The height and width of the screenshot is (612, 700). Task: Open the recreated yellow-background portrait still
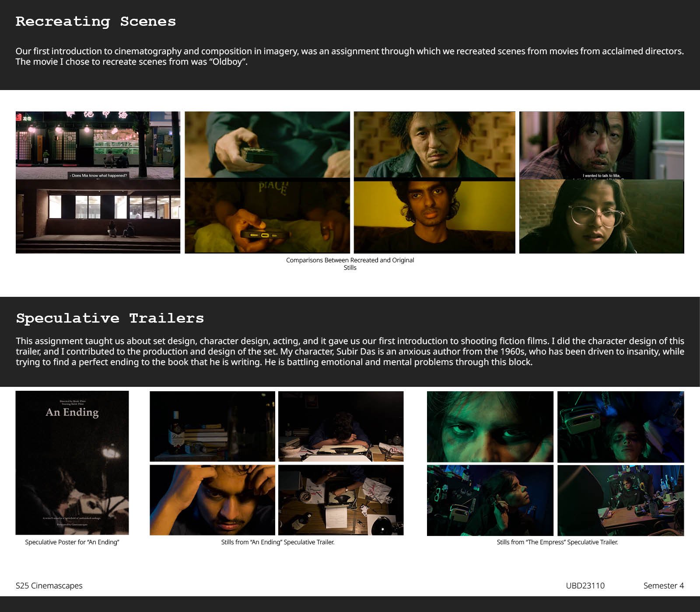[434, 217]
